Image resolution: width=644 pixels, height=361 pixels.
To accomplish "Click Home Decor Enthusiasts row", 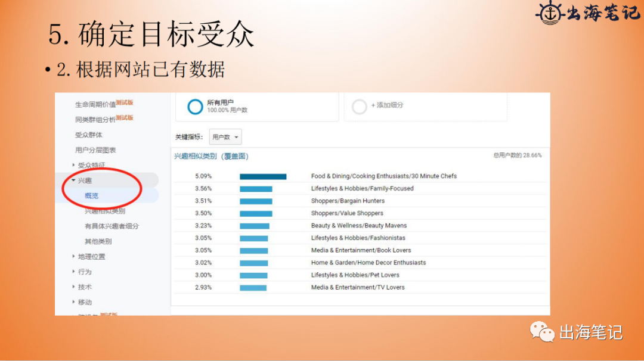I will (x=360, y=262).
